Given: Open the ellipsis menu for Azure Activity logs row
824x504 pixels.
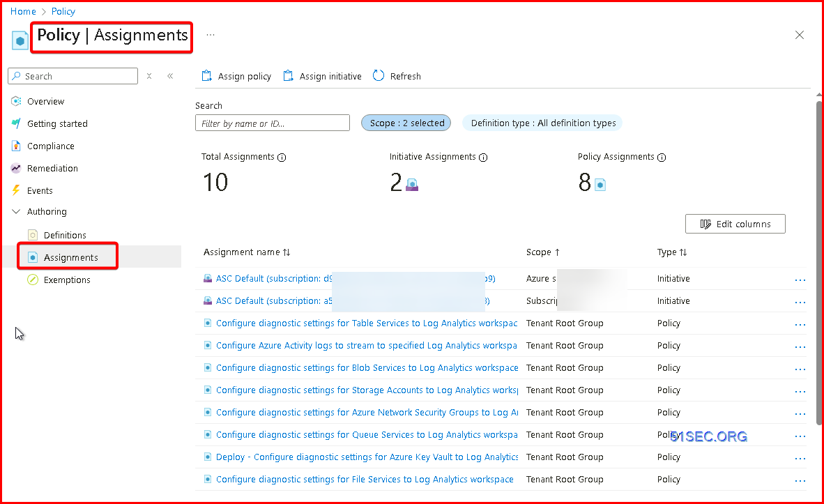Looking at the screenshot, I should [x=800, y=347].
